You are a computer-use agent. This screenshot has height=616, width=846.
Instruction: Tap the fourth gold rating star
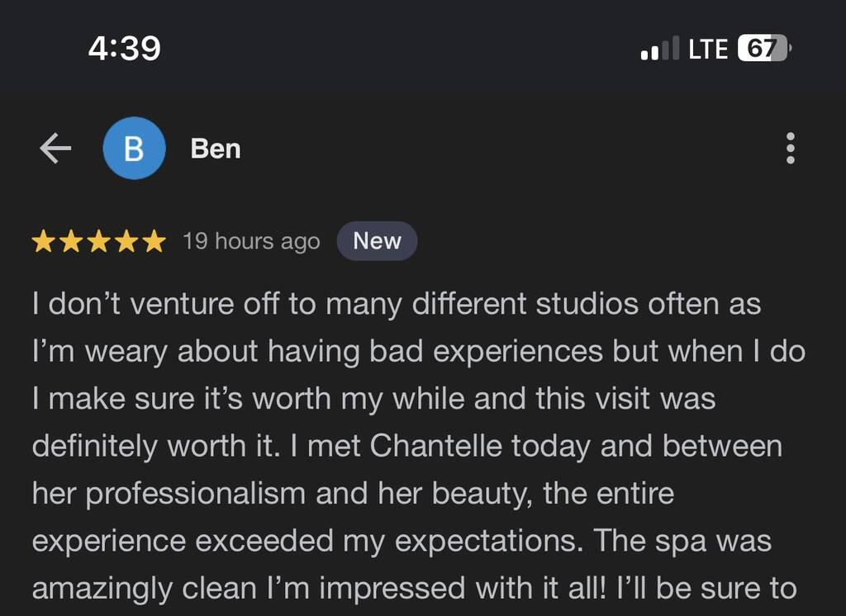[126, 241]
